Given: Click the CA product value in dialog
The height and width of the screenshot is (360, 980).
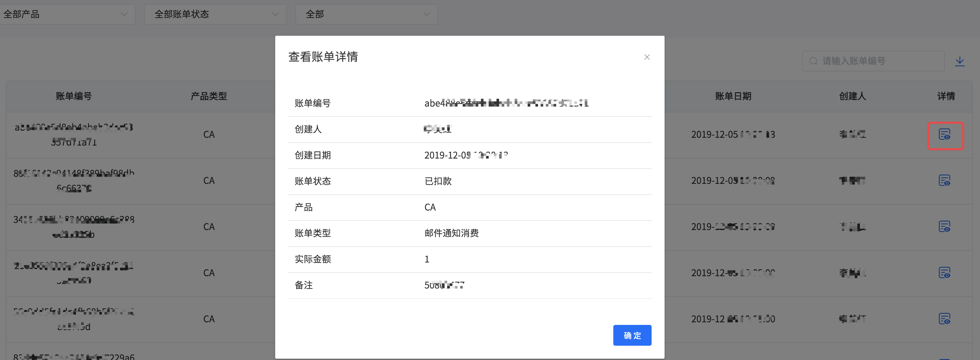Looking at the screenshot, I should coord(430,207).
